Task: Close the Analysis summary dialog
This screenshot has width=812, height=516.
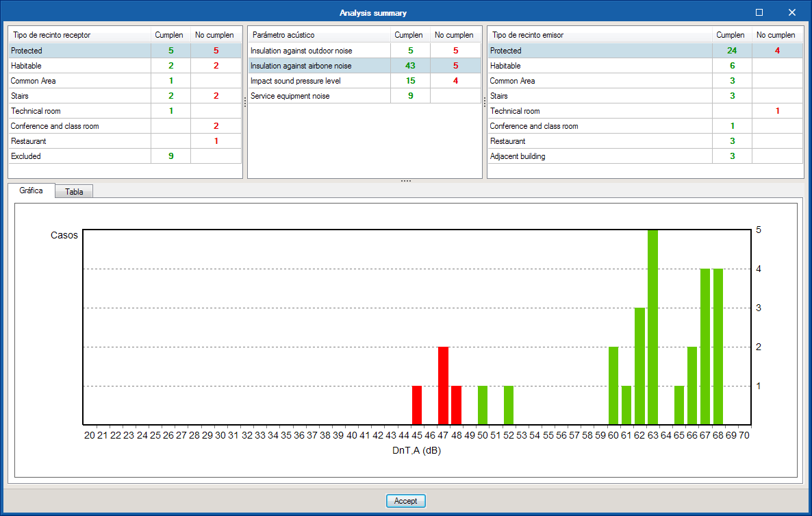Action: (792, 12)
